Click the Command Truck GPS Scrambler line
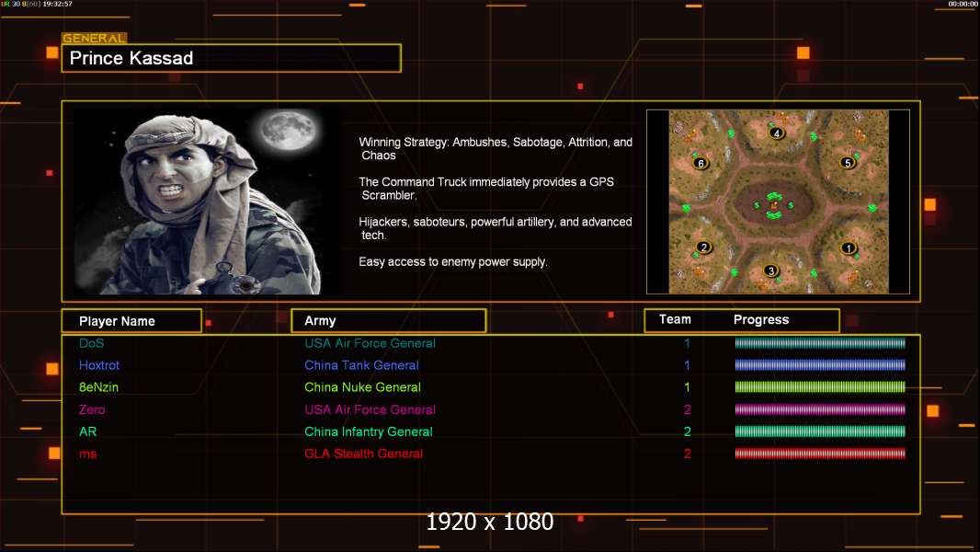The image size is (980, 552). tap(486, 189)
